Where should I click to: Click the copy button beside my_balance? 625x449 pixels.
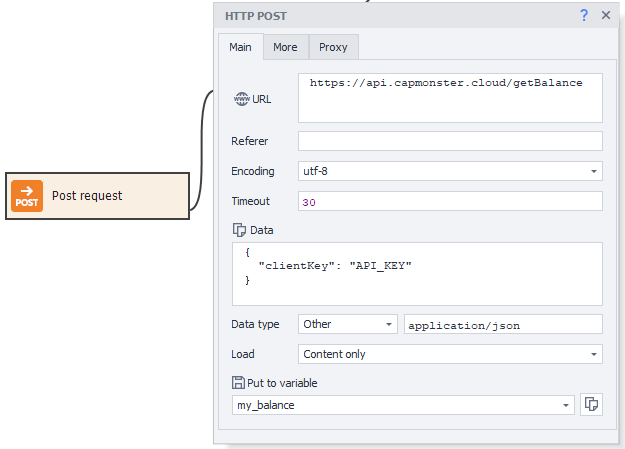click(591, 405)
